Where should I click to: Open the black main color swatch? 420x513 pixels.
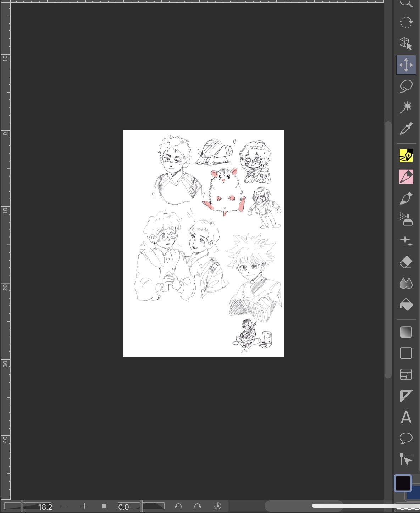point(403,483)
